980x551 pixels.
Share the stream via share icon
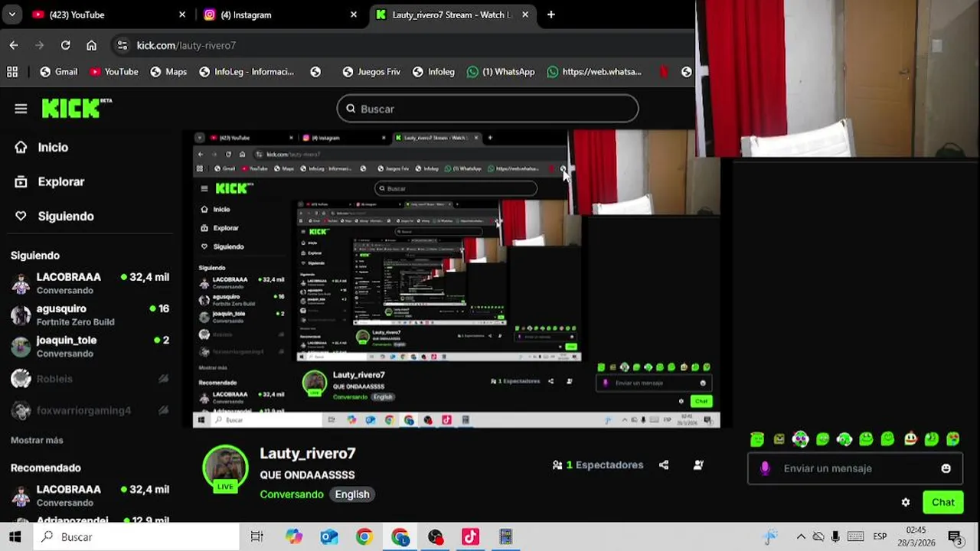pyautogui.click(x=664, y=465)
